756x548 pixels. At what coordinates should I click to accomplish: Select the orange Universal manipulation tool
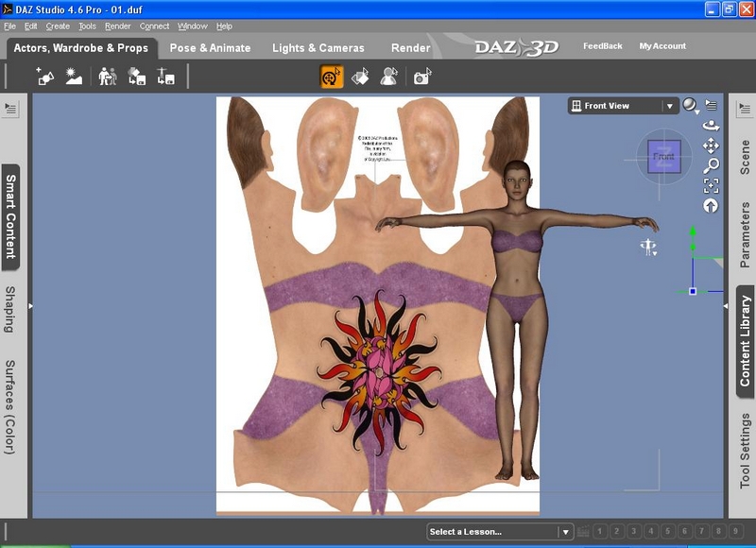click(x=332, y=77)
